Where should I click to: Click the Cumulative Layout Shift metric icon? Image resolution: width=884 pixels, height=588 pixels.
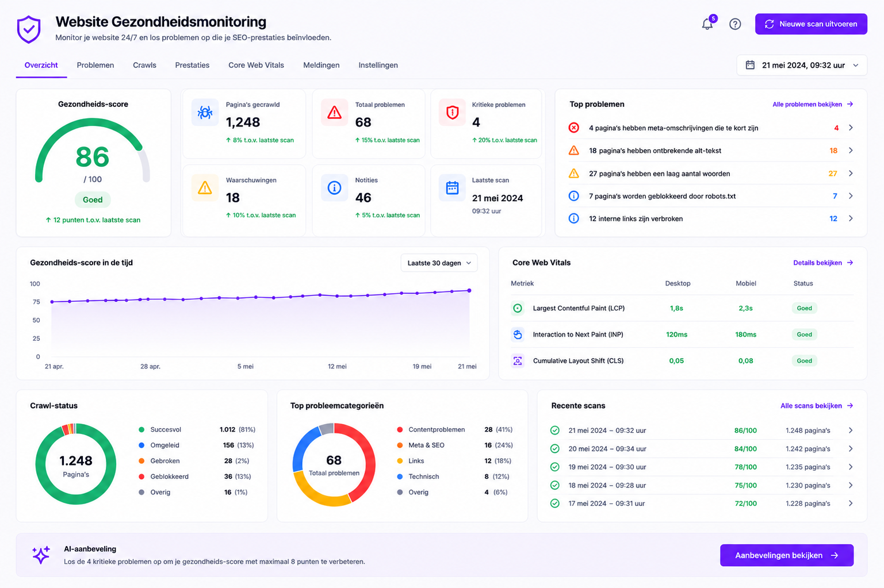tap(518, 361)
